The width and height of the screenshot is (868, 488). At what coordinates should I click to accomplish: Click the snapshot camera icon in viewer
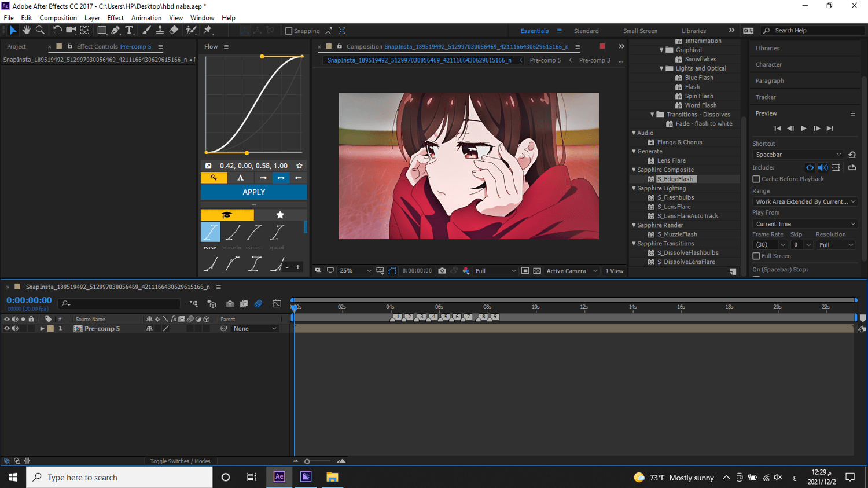click(x=442, y=271)
